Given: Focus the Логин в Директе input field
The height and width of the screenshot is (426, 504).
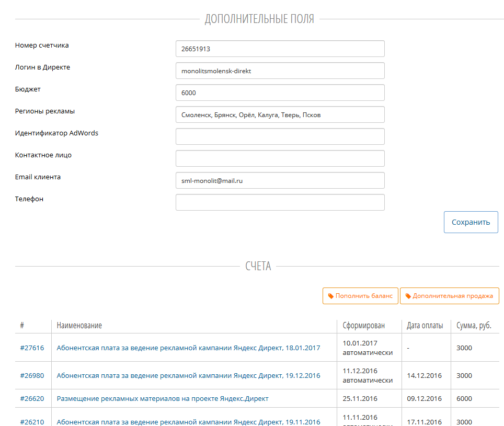Looking at the screenshot, I should (x=280, y=71).
